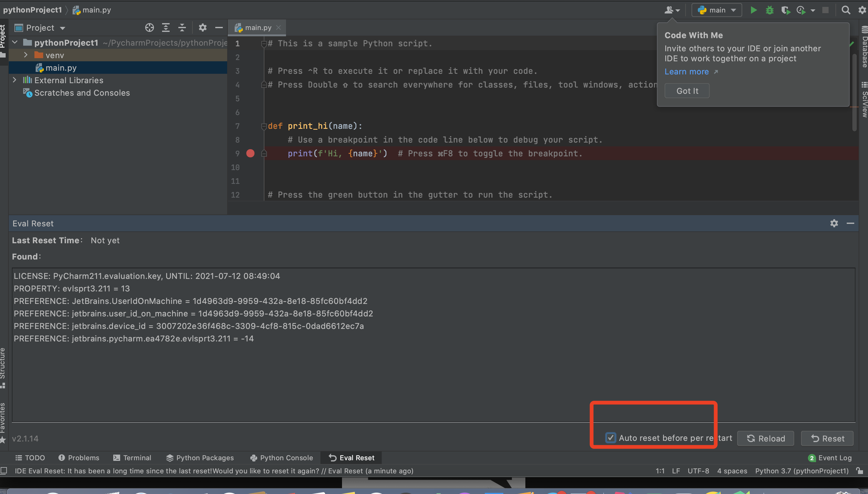Run the main configuration with green play icon
The image size is (868, 494).
[753, 10]
